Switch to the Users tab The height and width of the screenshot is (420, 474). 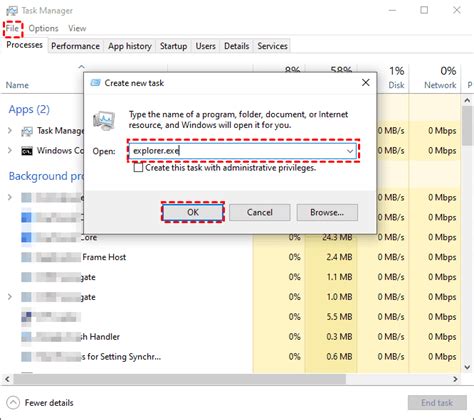pos(205,46)
